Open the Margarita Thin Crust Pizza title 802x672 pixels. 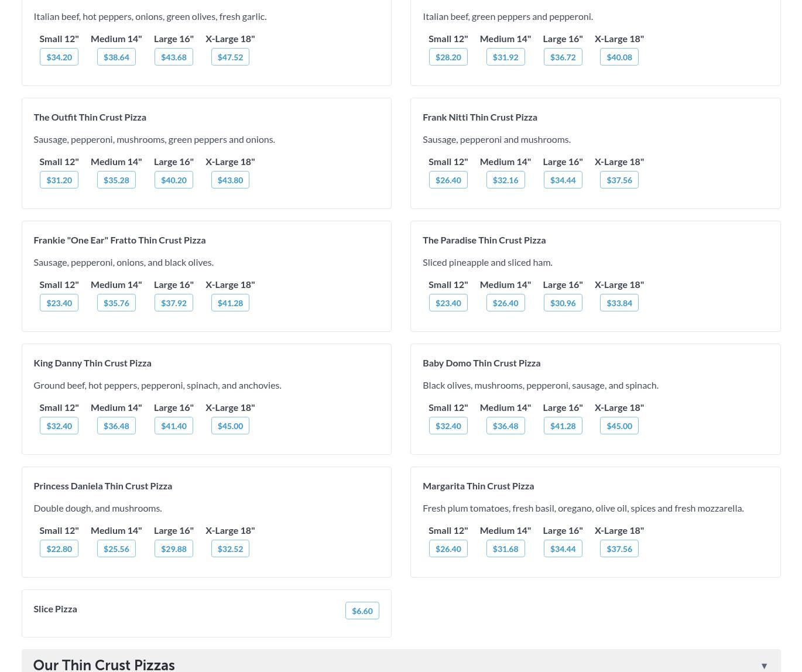(x=478, y=486)
